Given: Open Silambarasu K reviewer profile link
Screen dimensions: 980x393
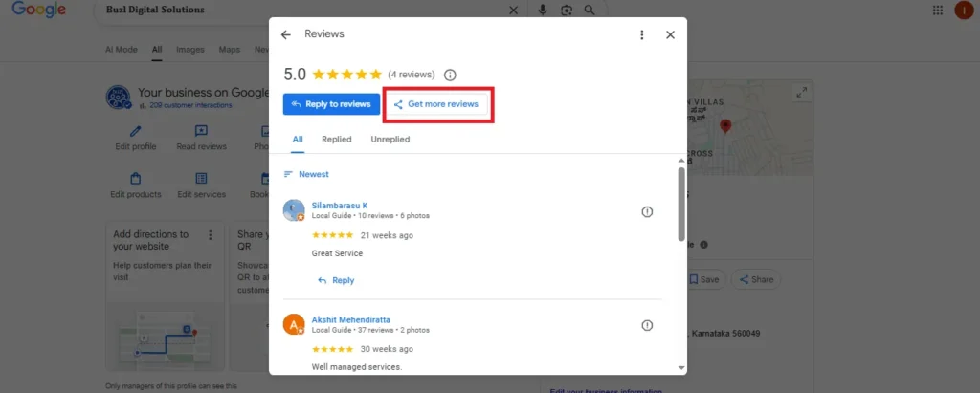Looking at the screenshot, I should tap(340, 205).
